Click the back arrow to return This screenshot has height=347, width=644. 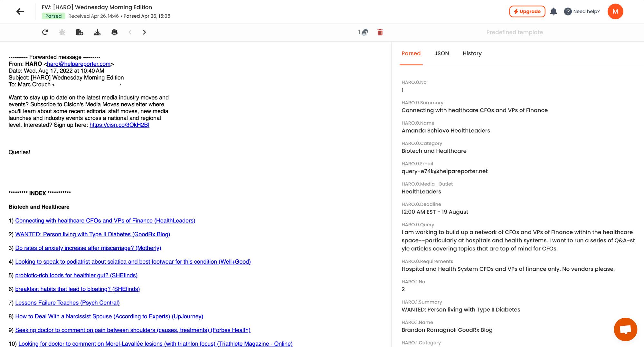20,12
